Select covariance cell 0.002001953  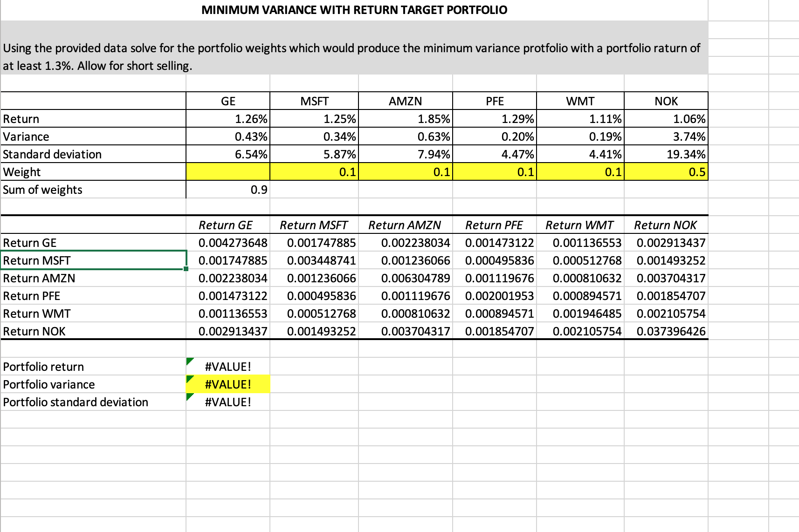pyautogui.click(x=495, y=296)
